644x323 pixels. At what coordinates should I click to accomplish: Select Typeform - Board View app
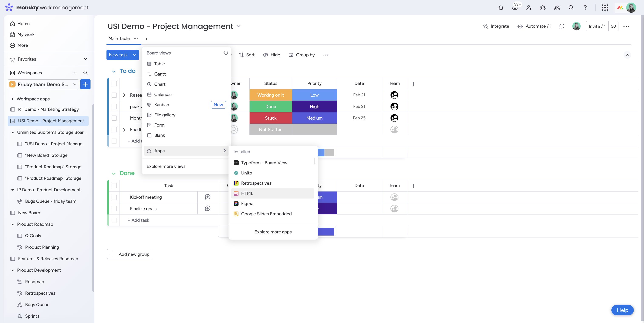(x=273, y=163)
